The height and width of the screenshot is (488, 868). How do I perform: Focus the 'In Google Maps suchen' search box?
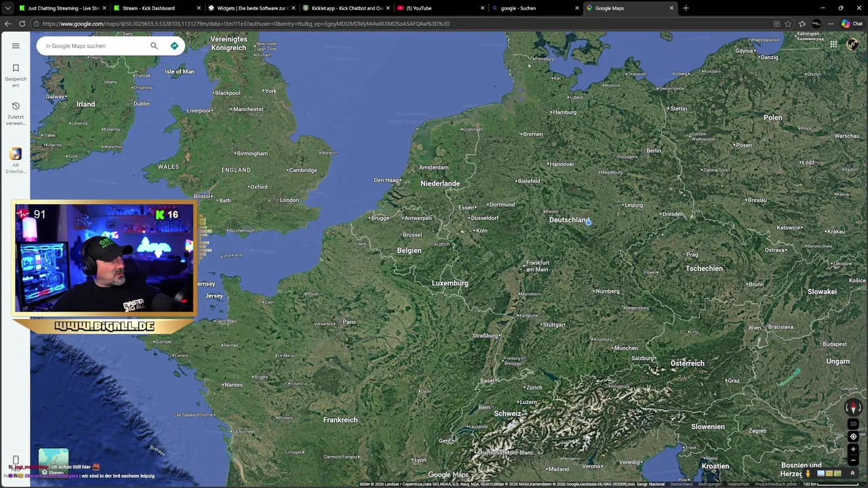click(x=95, y=46)
